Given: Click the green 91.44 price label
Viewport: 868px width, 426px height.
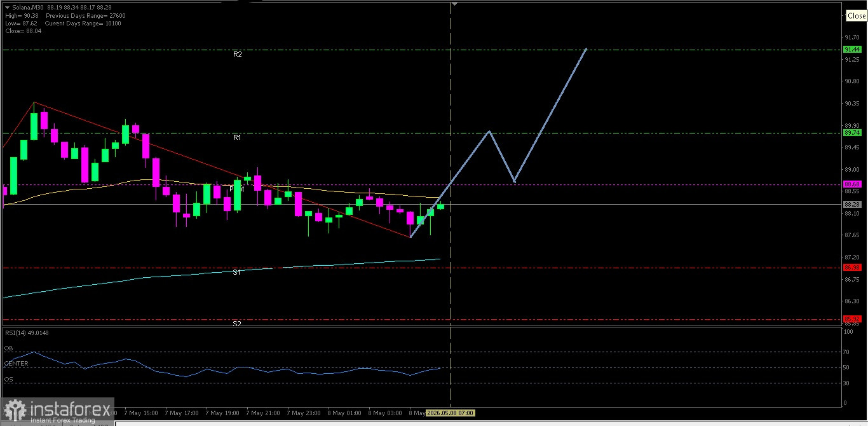Looking at the screenshot, I should (x=852, y=50).
